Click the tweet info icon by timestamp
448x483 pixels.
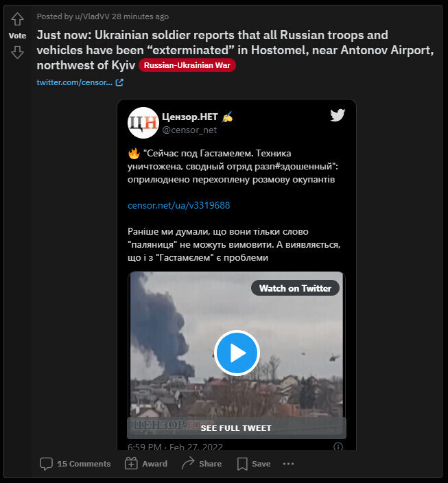[x=338, y=447]
